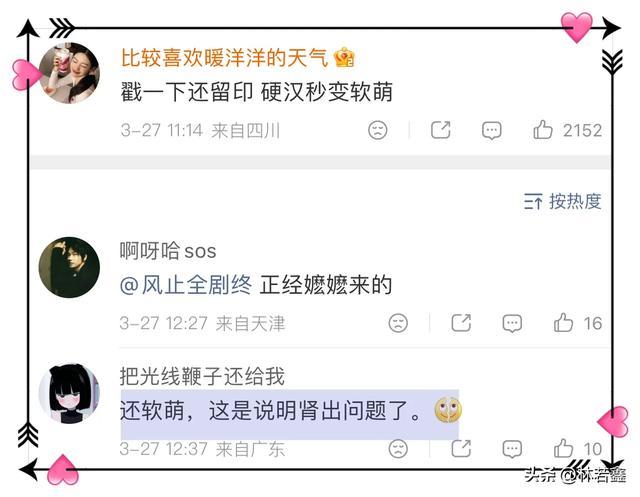Image resolution: width=640 pixels, height=497 pixels.
Task: Open 把光线鞭子还给我 username profile
Action: pyautogui.click(x=202, y=376)
